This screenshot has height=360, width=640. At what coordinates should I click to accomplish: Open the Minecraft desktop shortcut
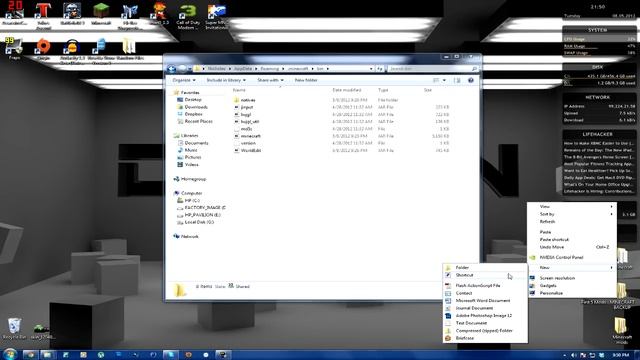click(101, 14)
